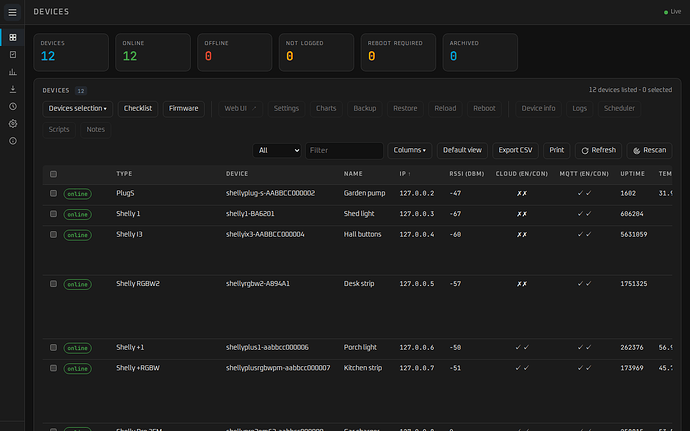Open the Web UI toolbar item
The width and height of the screenshot is (690, 431).
coord(240,109)
